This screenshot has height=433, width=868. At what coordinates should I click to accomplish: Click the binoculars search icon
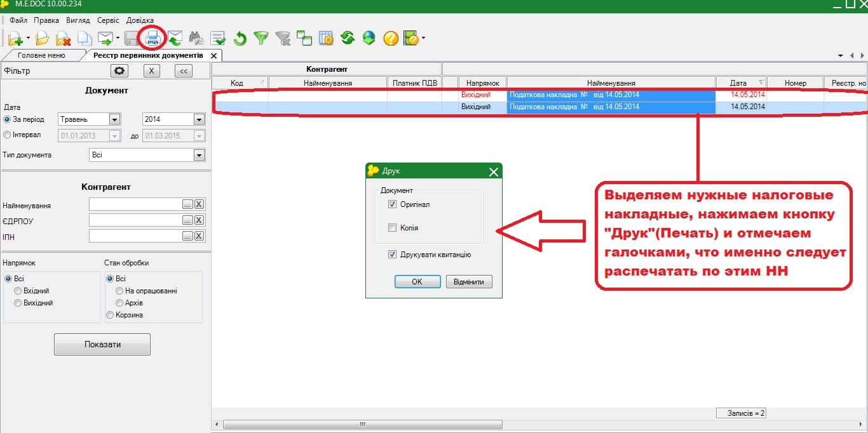196,39
